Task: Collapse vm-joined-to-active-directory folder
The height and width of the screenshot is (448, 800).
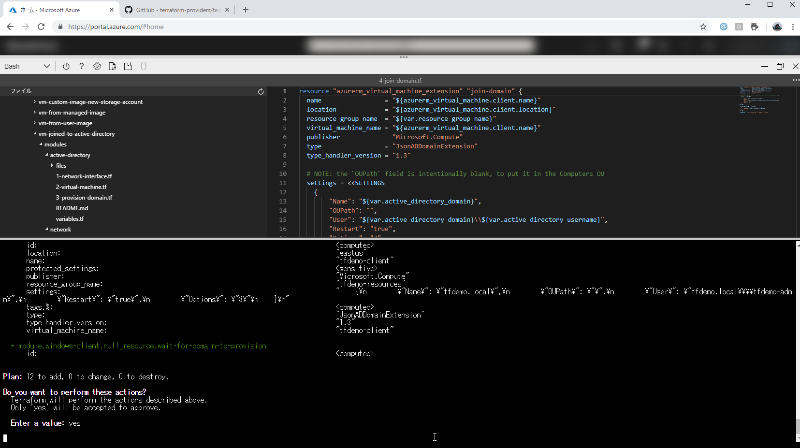Action: tap(35, 134)
